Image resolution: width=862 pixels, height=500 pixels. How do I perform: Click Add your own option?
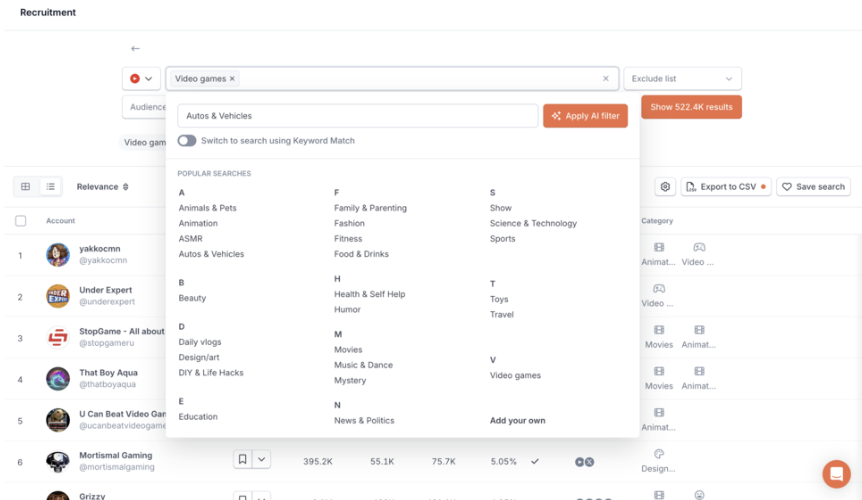pyautogui.click(x=517, y=420)
